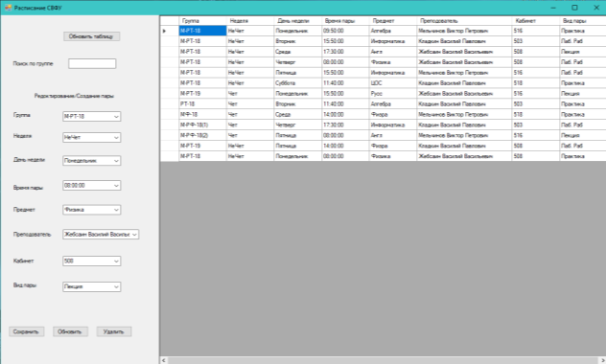Click the teacher cell in the Русс row
This screenshot has width=606, height=364.
464,94
